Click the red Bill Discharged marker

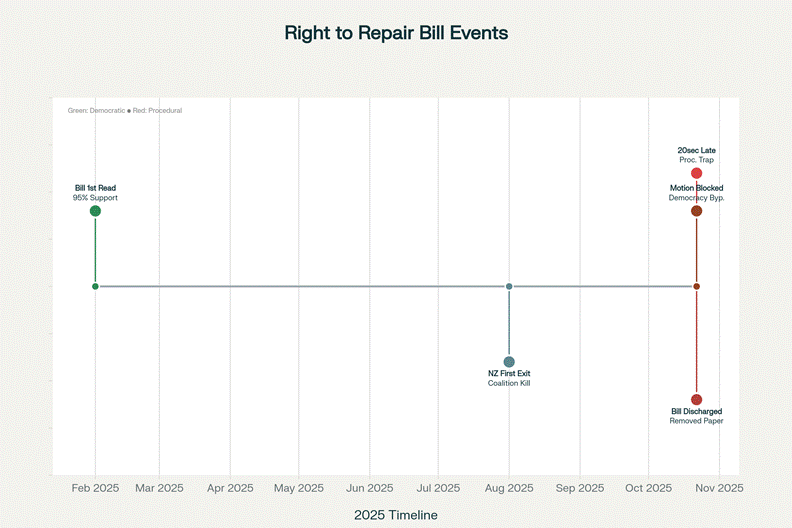(696, 399)
